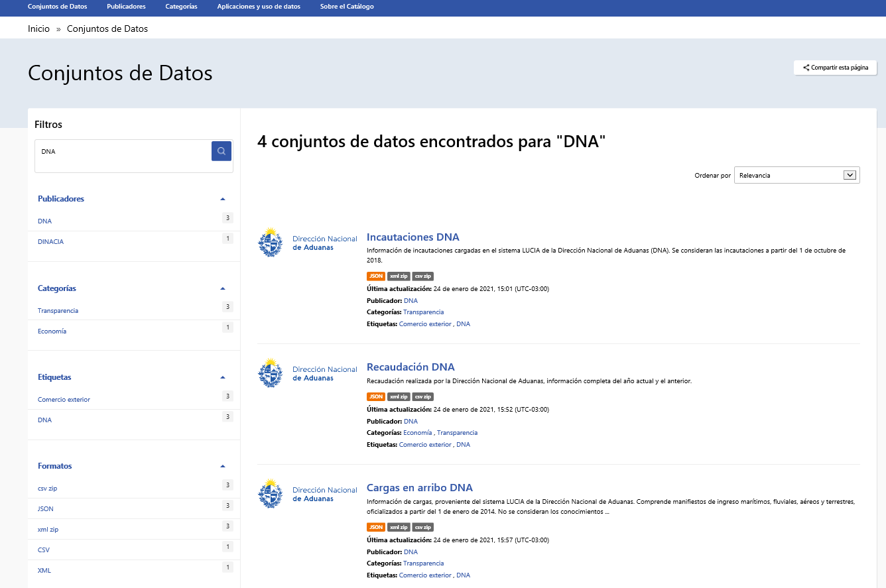This screenshot has width=886, height=588.
Task: Collapse the Etiquetas filter section
Action: (x=223, y=377)
